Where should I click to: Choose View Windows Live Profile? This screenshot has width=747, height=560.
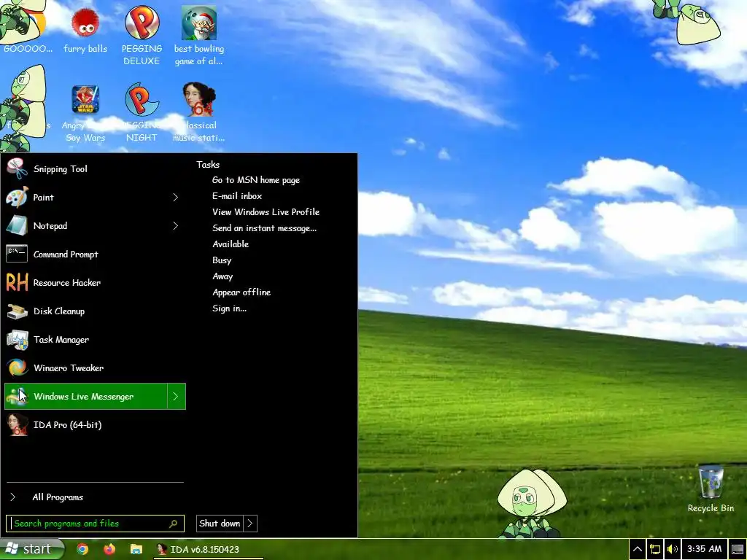(266, 212)
